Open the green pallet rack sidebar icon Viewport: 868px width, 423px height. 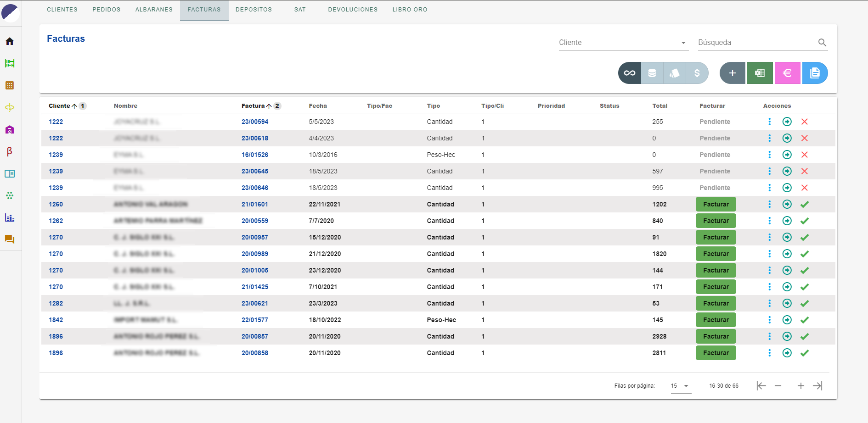click(x=10, y=63)
